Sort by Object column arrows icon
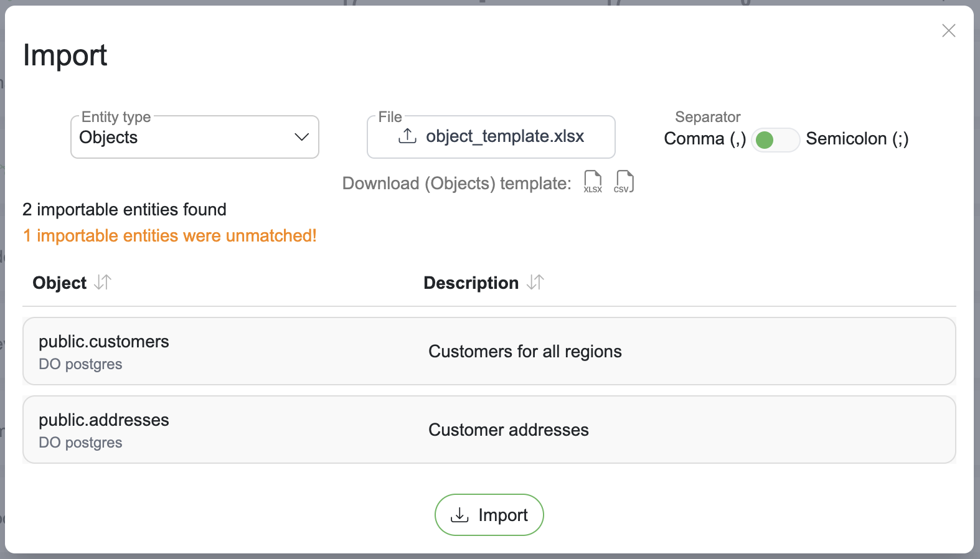This screenshot has height=559, width=980. [103, 283]
